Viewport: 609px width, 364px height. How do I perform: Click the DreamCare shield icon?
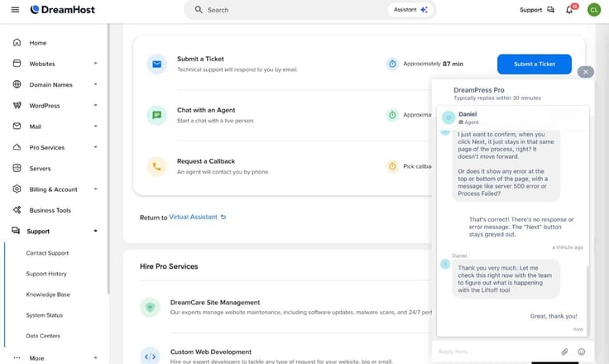[150, 307]
